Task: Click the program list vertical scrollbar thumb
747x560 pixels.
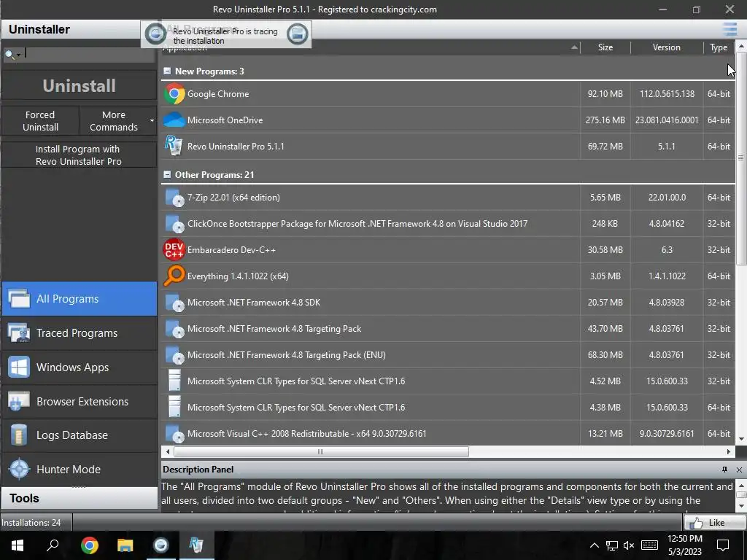Action: coord(741,158)
